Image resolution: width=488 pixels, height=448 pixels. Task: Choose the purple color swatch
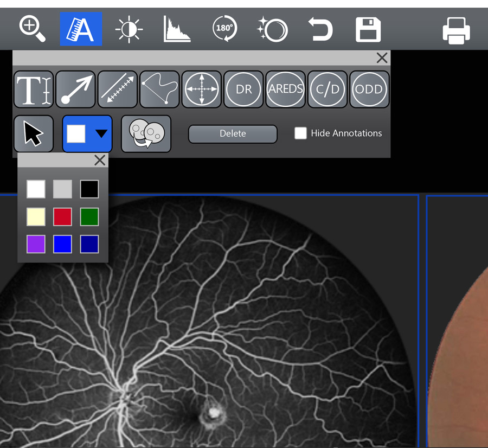(36, 244)
